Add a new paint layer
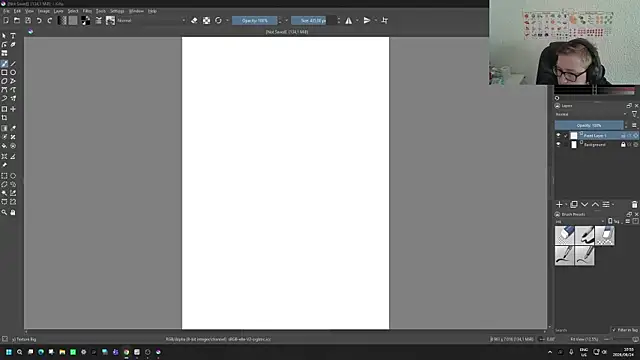 tap(559, 204)
